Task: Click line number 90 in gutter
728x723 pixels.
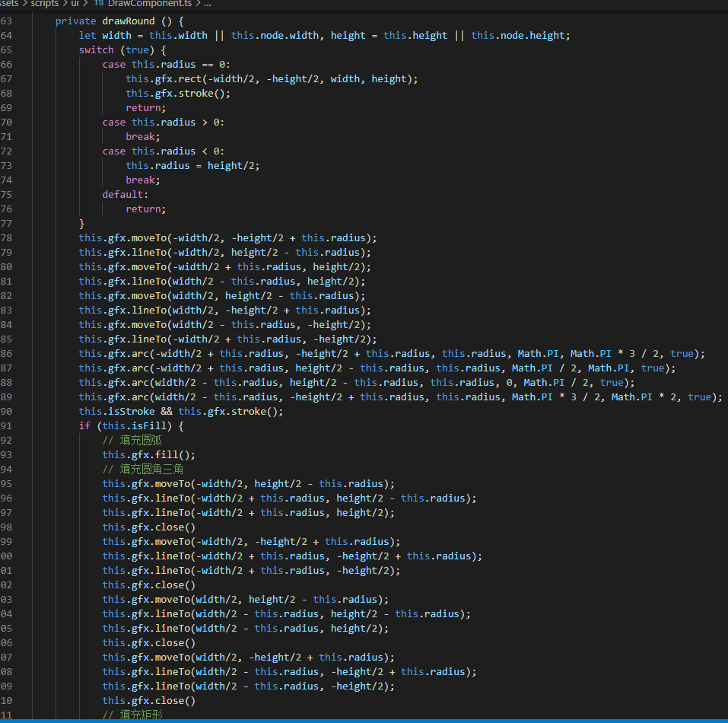Action: [x=7, y=412]
